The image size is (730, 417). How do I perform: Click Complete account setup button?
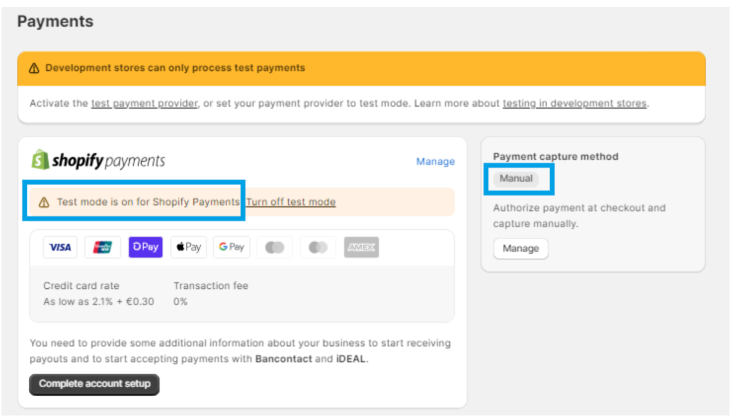[x=95, y=384]
